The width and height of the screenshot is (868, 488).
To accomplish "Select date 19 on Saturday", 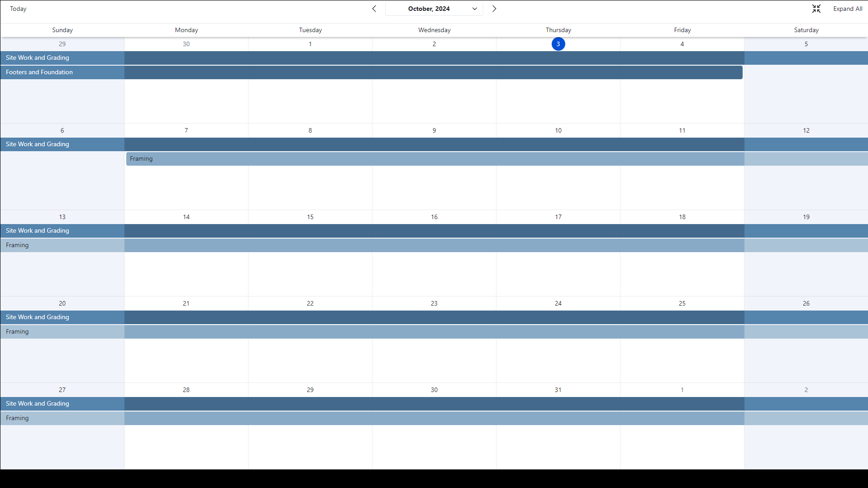I will click(806, 217).
